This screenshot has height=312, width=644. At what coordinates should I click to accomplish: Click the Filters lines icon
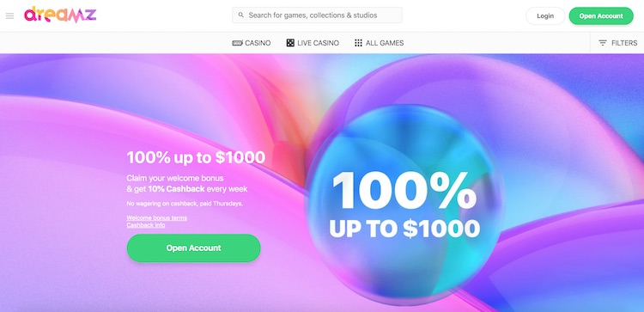[603, 43]
